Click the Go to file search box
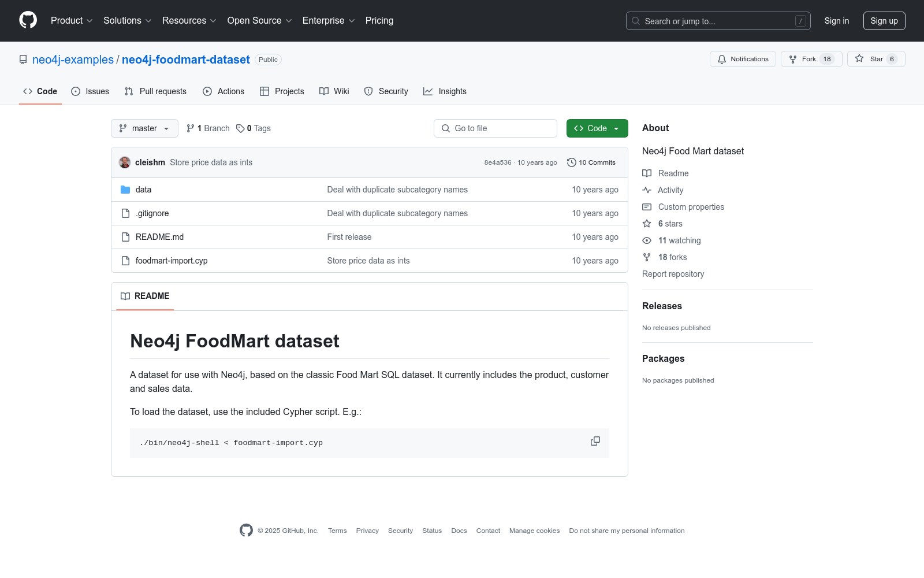Screen dimensions: 924x578 (x=495, y=128)
